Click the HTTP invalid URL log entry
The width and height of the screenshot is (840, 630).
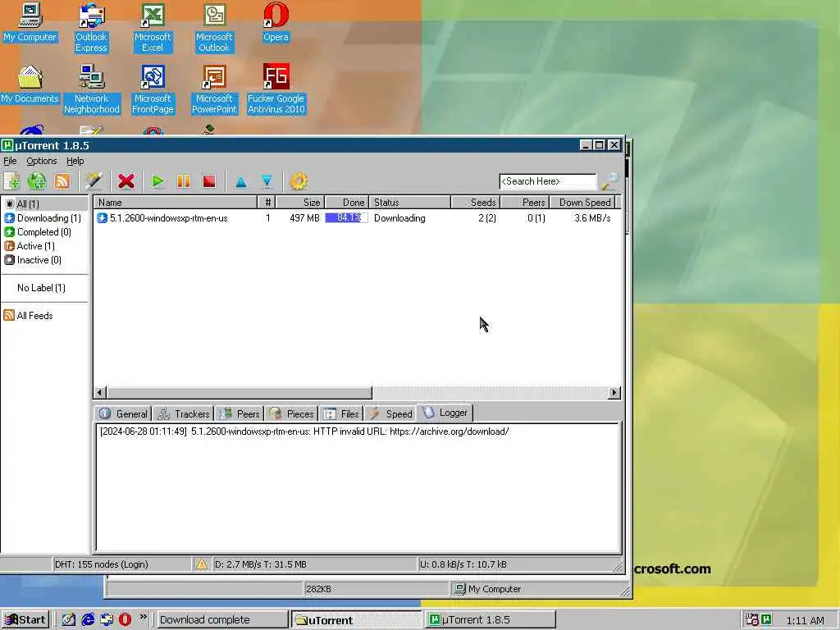(304, 431)
